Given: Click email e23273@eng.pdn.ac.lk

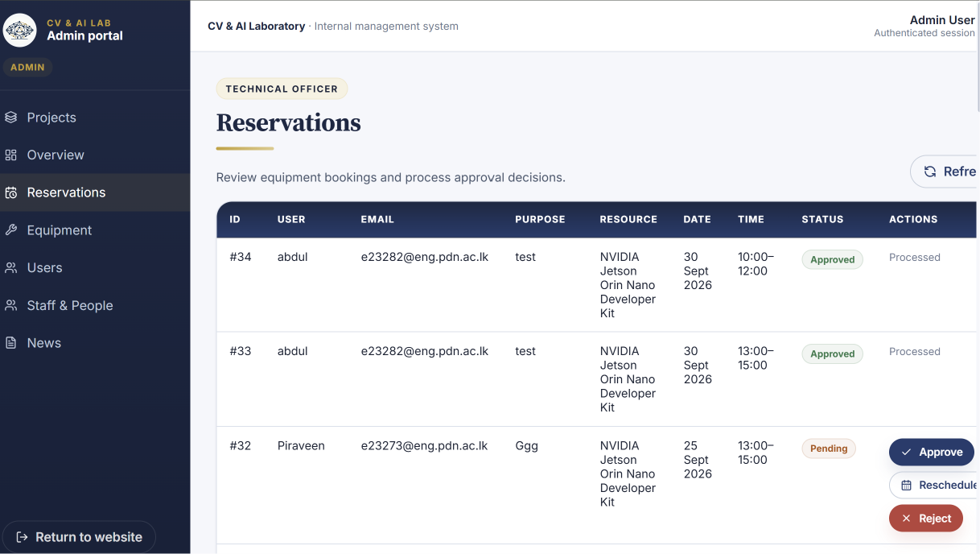Looking at the screenshot, I should pyautogui.click(x=425, y=445).
